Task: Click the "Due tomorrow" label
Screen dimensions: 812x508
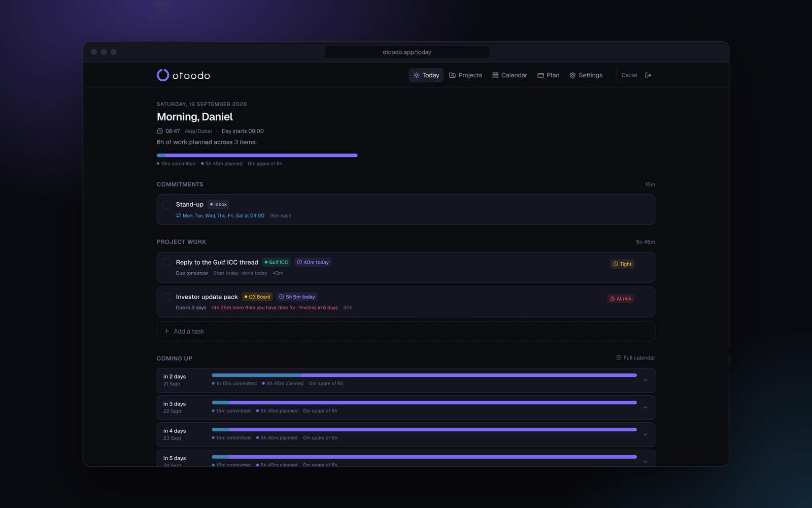Action: tap(192, 273)
